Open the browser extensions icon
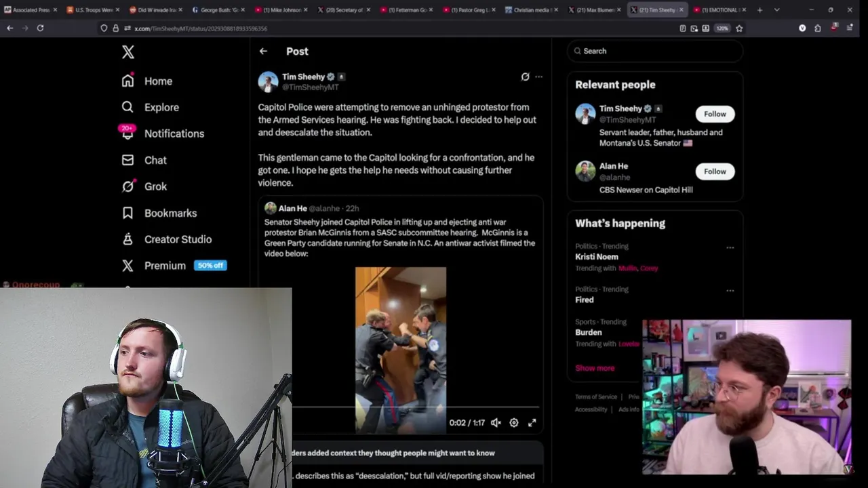This screenshot has height=488, width=868. [x=817, y=28]
